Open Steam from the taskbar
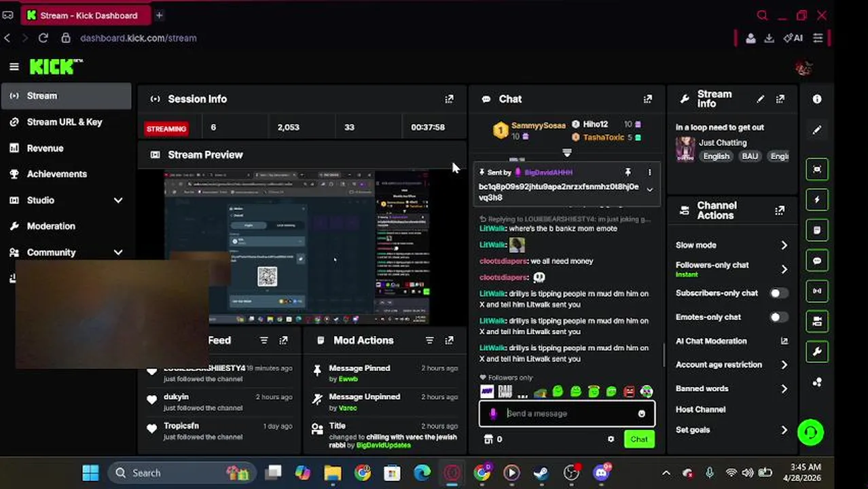 [x=541, y=473]
